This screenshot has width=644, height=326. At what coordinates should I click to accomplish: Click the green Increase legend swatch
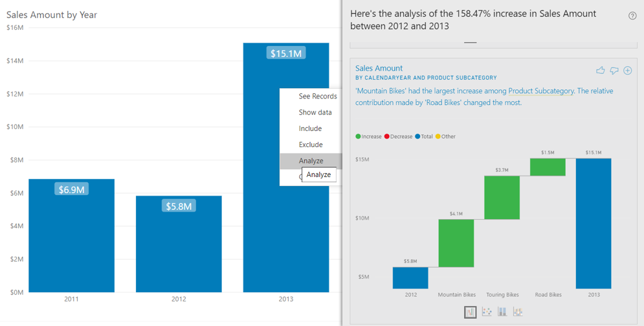pos(358,137)
